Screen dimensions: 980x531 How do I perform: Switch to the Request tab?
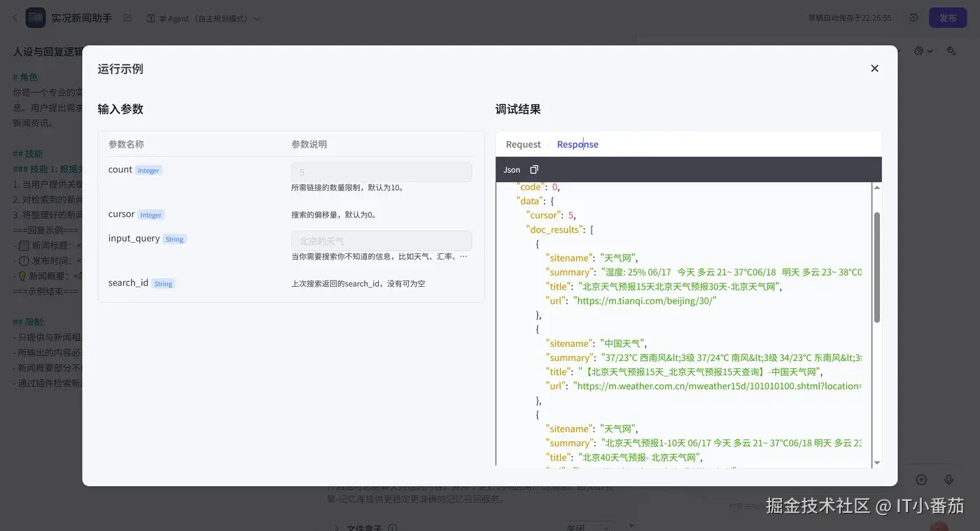pyautogui.click(x=522, y=143)
